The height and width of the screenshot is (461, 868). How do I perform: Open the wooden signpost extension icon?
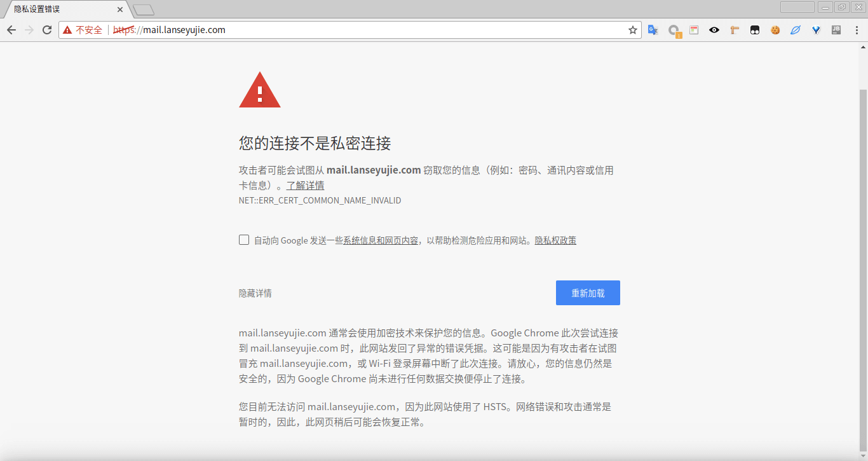tap(735, 30)
